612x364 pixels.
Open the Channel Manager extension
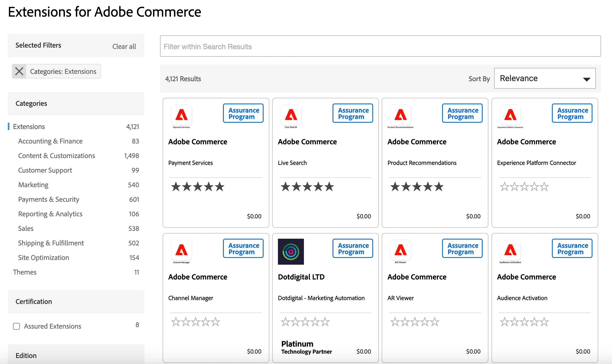click(190, 298)
